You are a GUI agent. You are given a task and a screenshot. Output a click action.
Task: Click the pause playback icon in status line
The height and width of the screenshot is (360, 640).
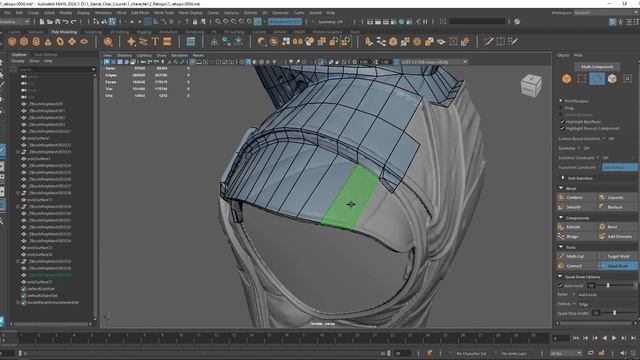tap(425, 22)
